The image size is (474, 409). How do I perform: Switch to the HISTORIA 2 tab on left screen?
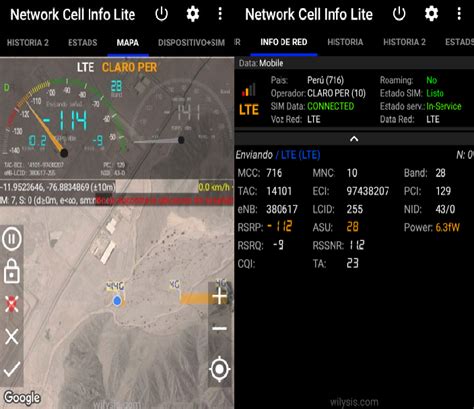pyautogui.click(x=28, y=43)
